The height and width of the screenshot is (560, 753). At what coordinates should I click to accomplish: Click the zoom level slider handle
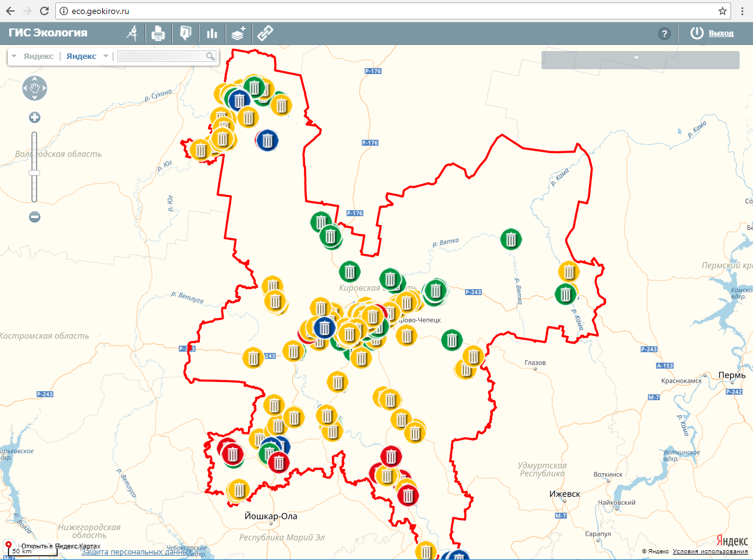[35, 173]
